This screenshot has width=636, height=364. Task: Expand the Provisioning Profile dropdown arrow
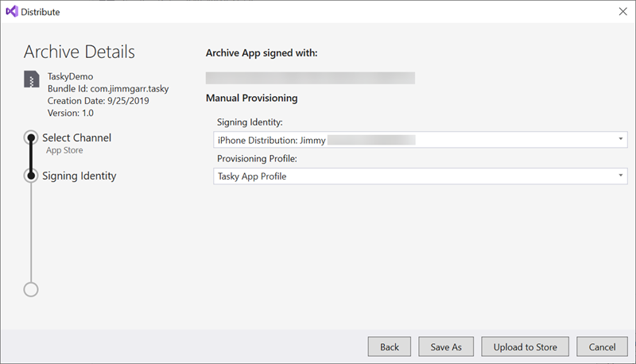click(x=620, y=176)
